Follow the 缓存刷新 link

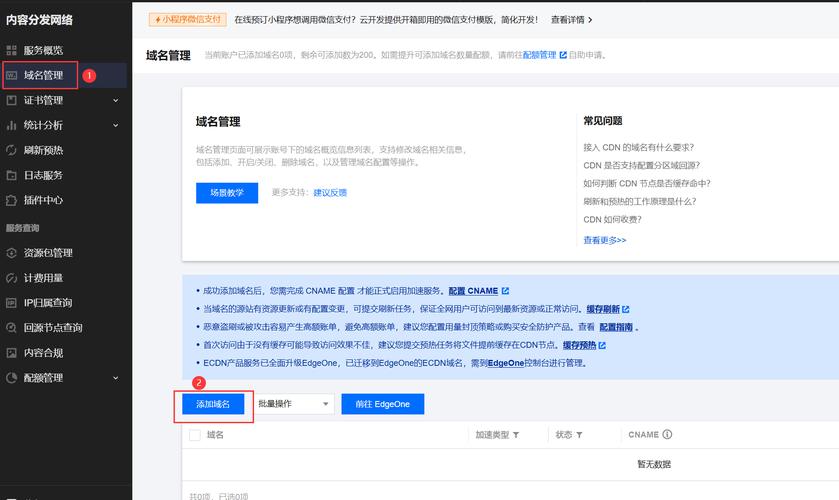point(603,309)
